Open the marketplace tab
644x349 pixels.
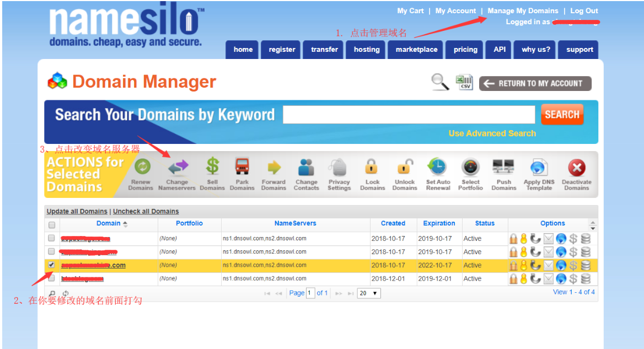click(416, 50)
